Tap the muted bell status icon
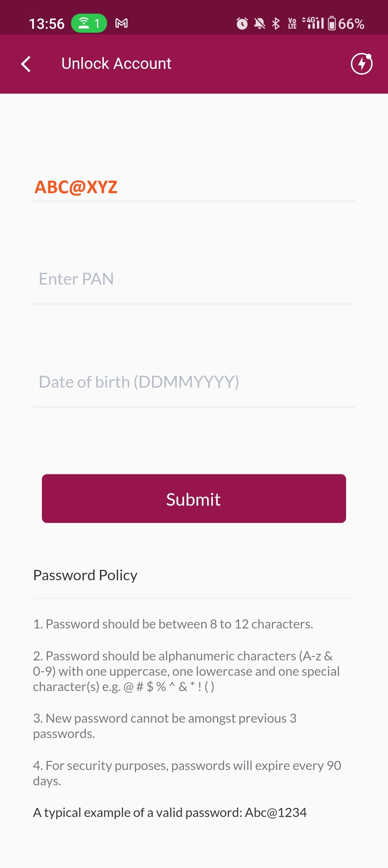 259,23
